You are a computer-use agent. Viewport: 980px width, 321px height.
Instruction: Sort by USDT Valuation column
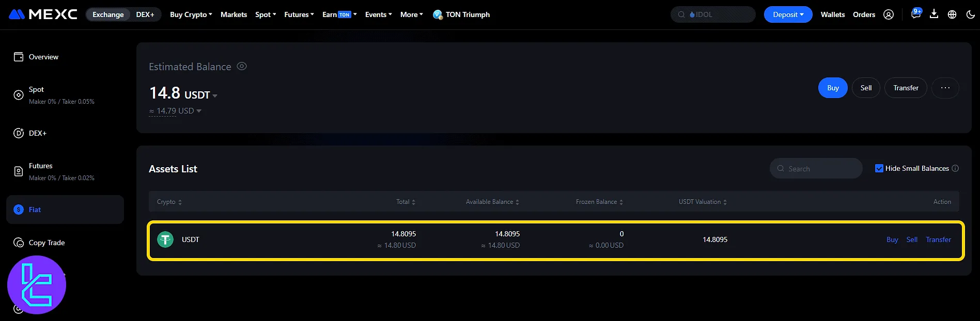pyautogui.click(x=703, y=202)
